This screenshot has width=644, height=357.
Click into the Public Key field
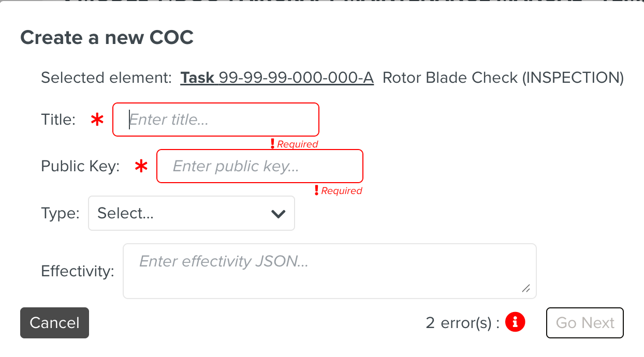click(x=260, y=167)
